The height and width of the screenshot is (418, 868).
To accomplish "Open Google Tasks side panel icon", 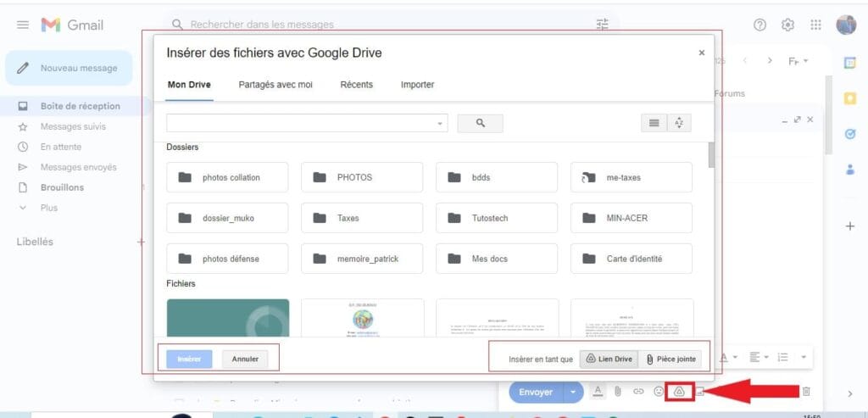I will (849, 135).
